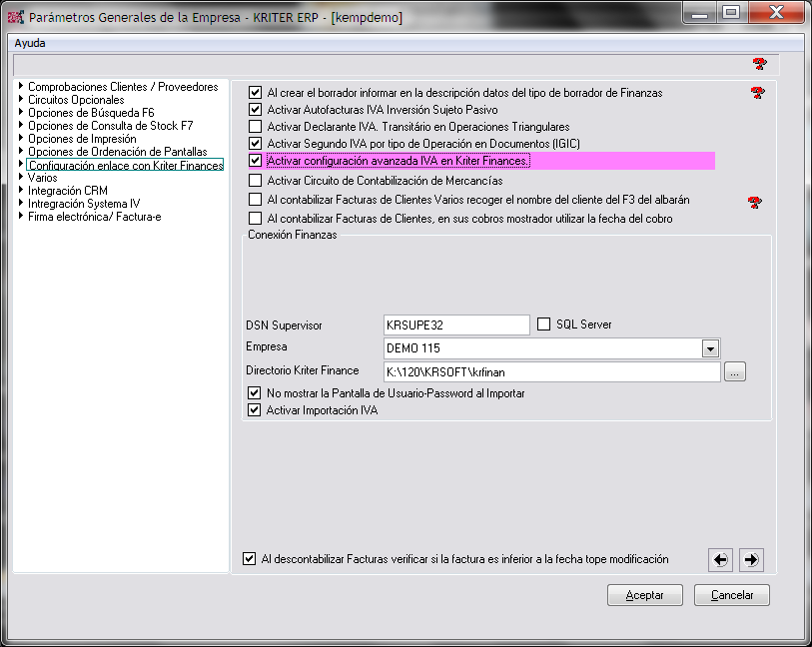The height and width of the screenshot is (647, 812).
Task: Expand Opciones de Impresión arrow
Action: [x=21, y=138]
